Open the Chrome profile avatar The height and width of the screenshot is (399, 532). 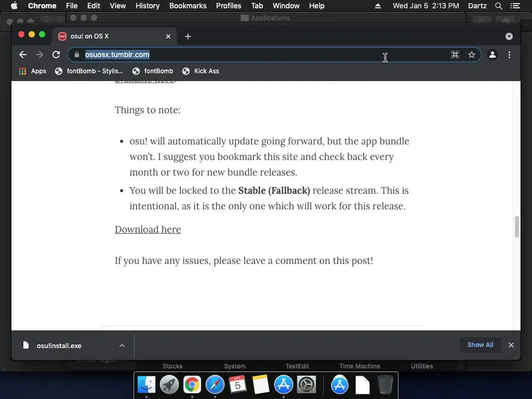[493, 55]
